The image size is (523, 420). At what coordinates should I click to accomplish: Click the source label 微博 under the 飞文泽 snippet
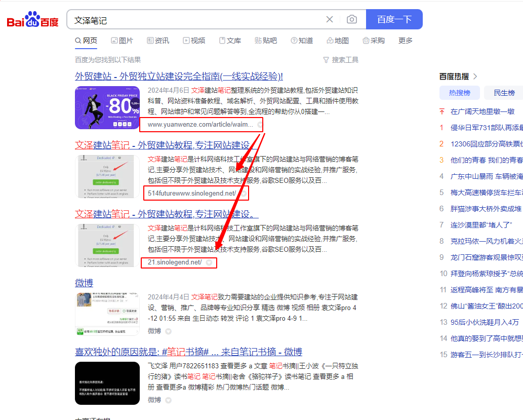click(154, 400)
